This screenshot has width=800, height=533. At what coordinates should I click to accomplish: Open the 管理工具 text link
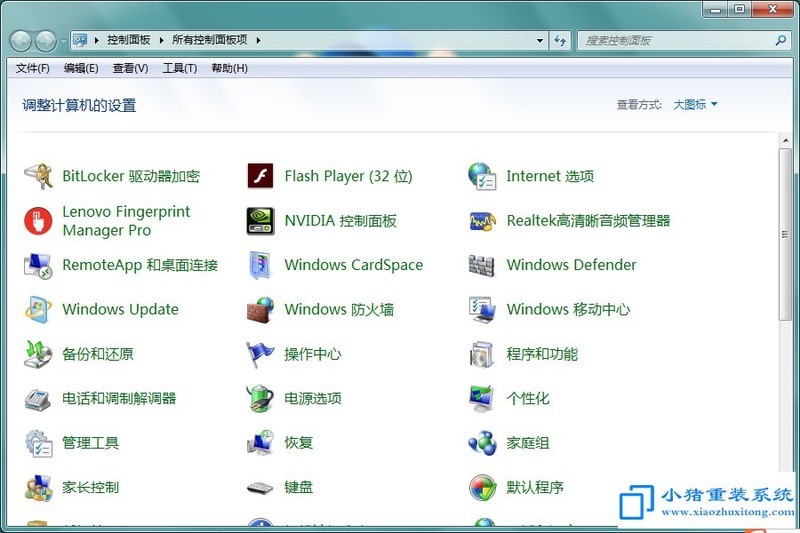(90, 443)
